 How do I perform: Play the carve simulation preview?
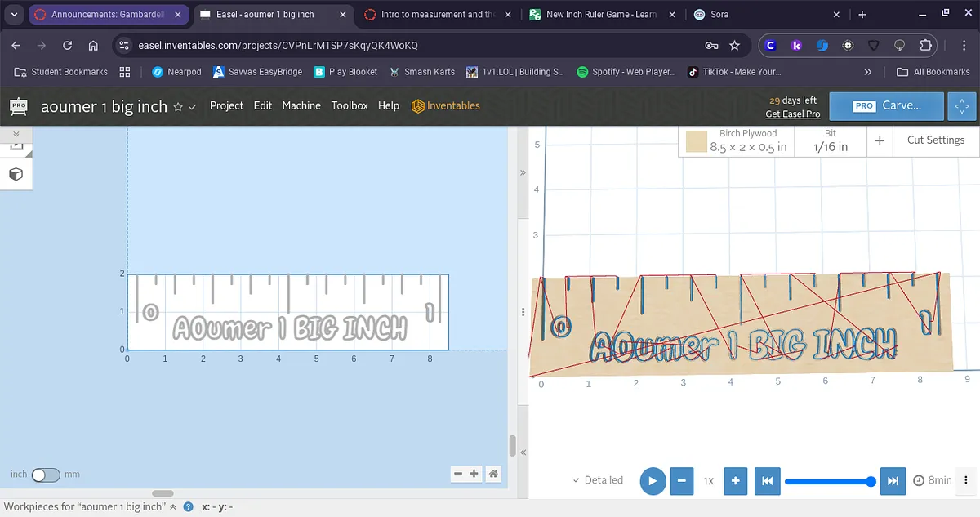tap(652, 481)
